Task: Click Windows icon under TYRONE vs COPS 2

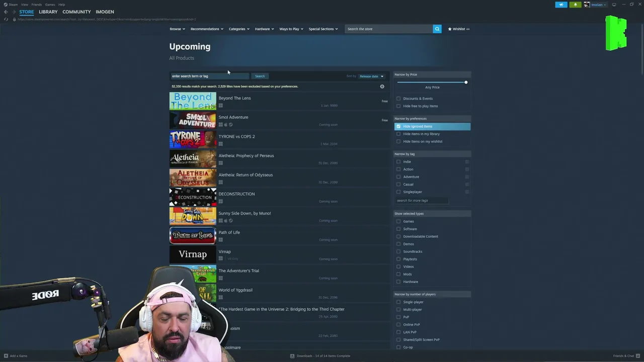Action: coord(220,144)
